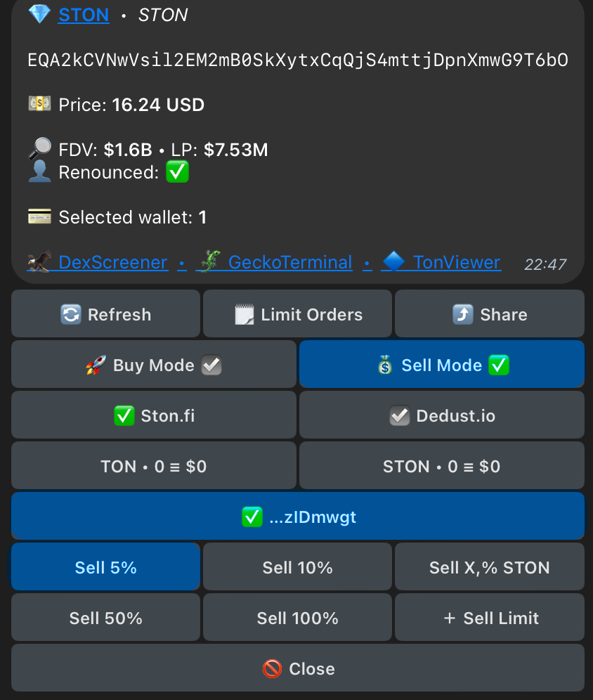Choose Sell 10%
Screen dimensions: 593x700
[x=298, y=567]
